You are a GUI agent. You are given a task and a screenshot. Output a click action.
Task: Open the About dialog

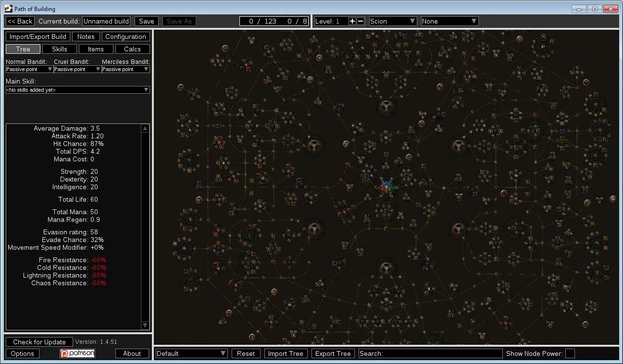(x=132, y=353)
